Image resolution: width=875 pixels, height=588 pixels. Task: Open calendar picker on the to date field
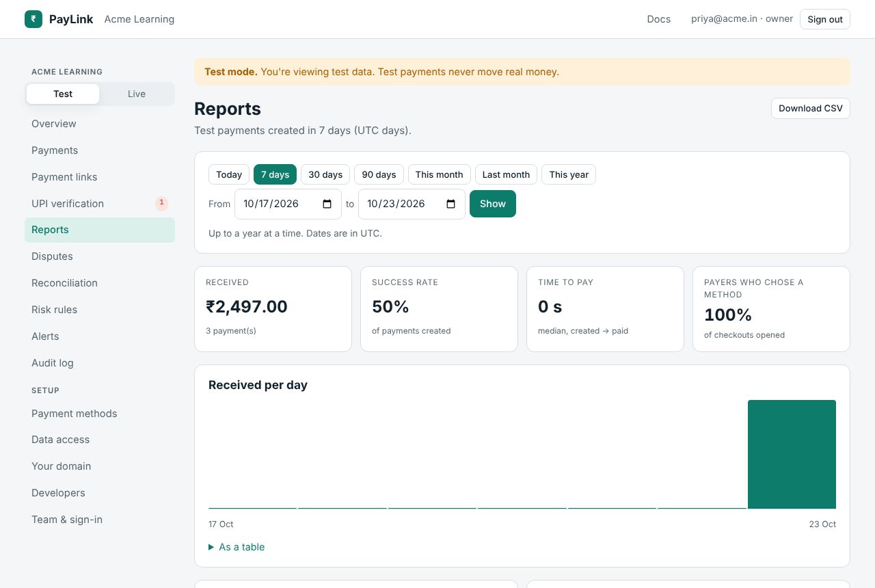[450, 204]
